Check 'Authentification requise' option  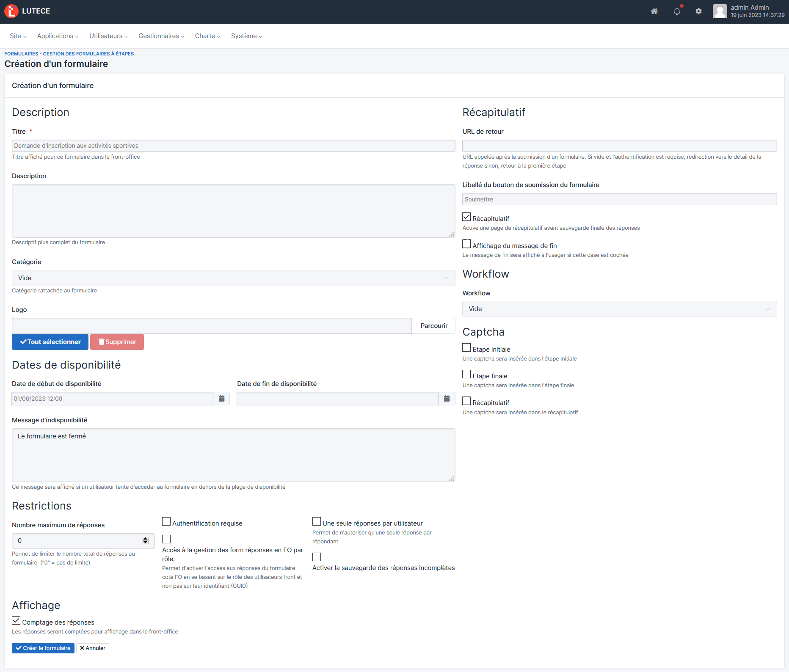pos(166,522)
